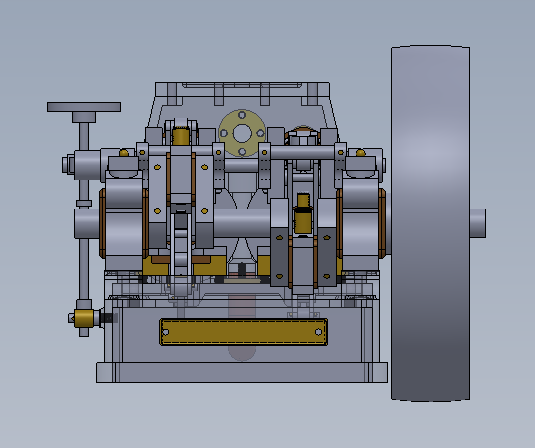Viewport: 535px width, 448px height.
Task: Select the brass rectangular cover plate on base
Action: [x=244, y=332]
